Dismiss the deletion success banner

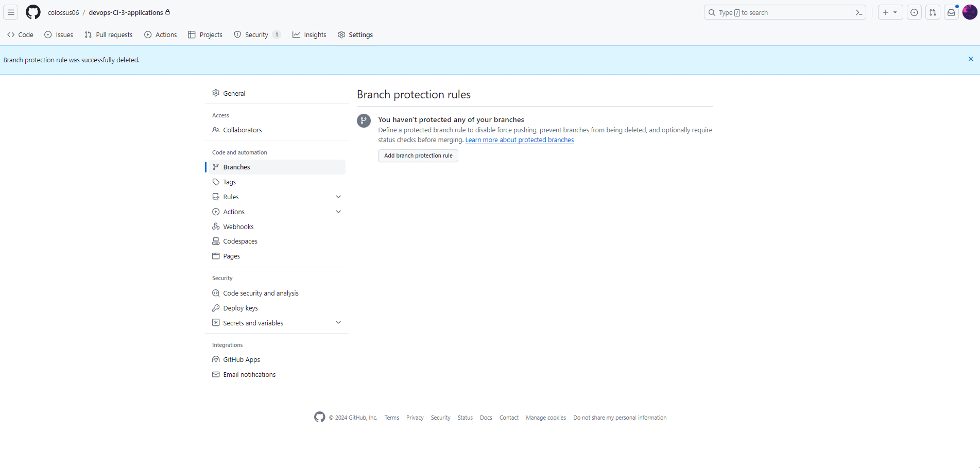coord(971,59)
